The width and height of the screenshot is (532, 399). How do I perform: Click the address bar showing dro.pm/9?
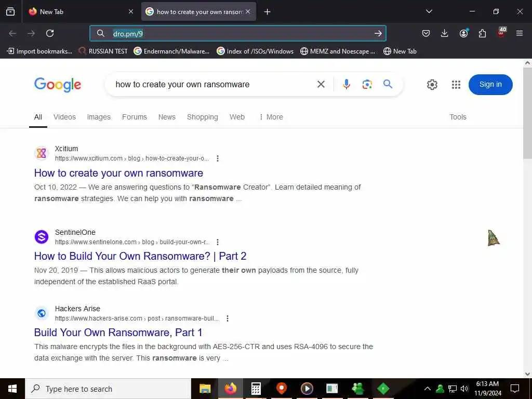click(x=237, y=33)
